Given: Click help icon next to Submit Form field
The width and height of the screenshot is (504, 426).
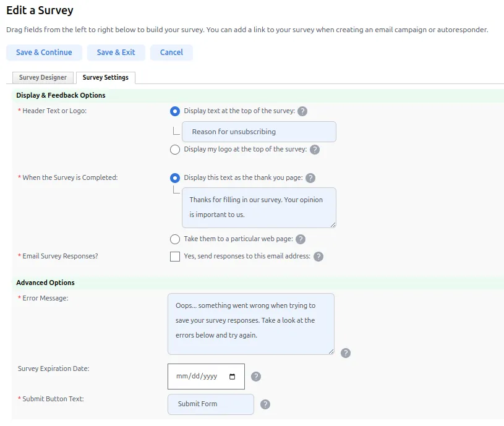Looking at the screenshot, I should click(x=265, y=404).
